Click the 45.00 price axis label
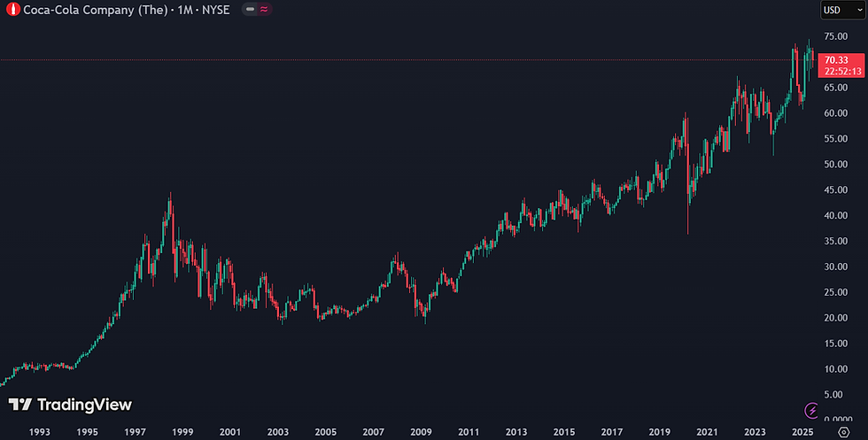868x440 pixels. 836,189
